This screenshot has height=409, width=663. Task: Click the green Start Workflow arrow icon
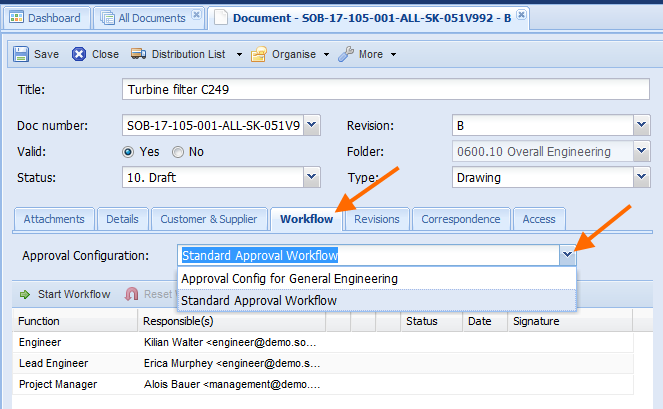click(x=25, y=294)
